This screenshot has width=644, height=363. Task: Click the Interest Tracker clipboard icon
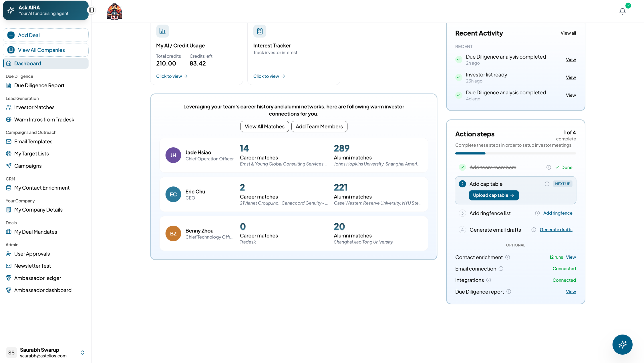(260, 31)
